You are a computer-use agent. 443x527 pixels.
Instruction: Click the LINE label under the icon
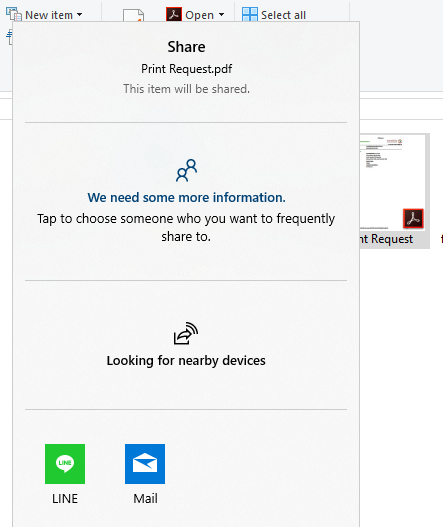(65, 498)
